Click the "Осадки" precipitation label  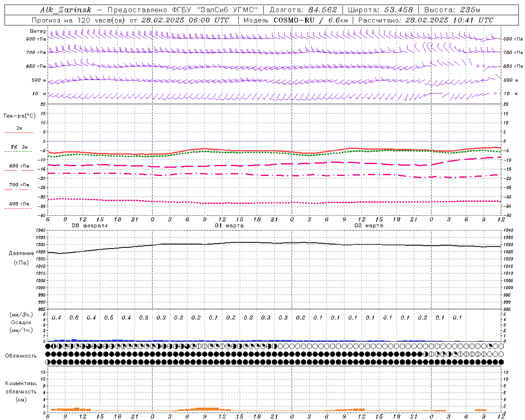click(21, 322)
